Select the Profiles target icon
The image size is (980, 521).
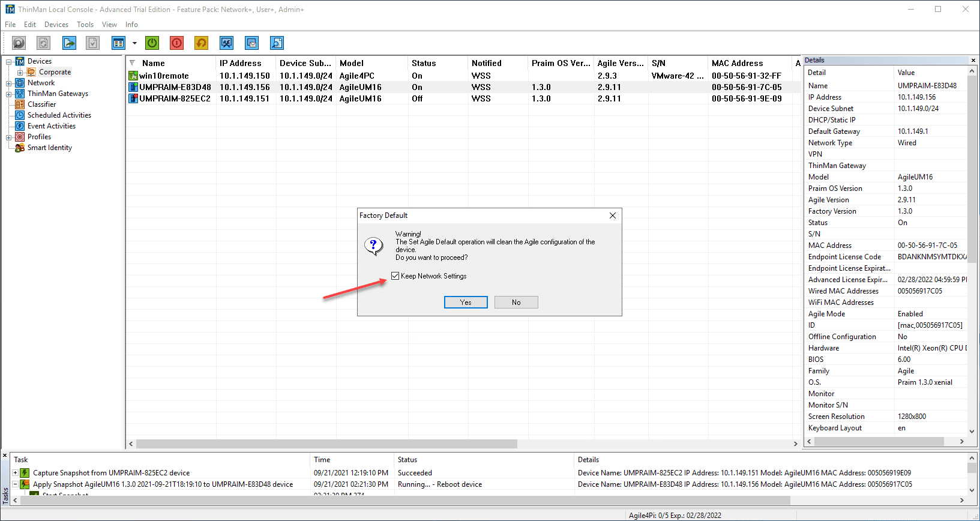click(20, 137)
